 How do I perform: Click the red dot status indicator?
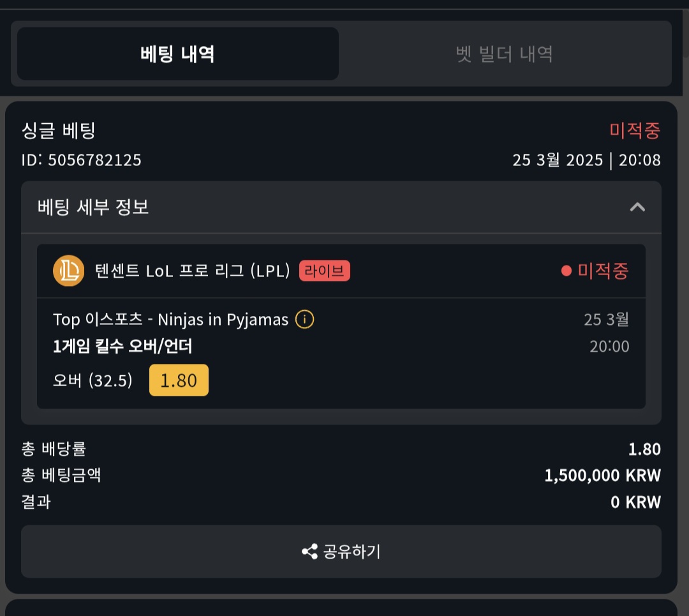pyautogui.click(x=566, y=271)
